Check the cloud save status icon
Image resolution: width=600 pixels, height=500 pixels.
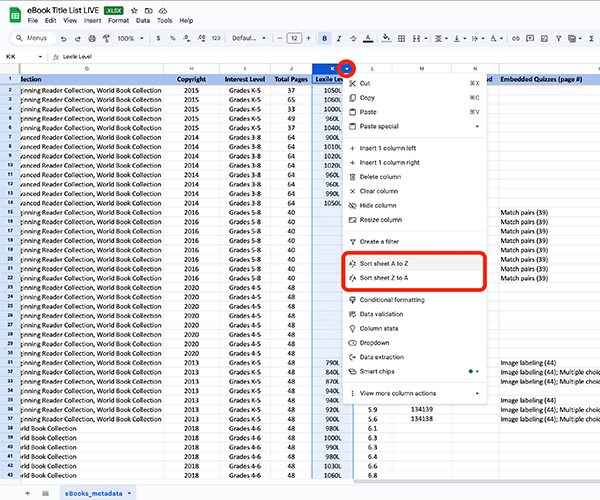coord(163,10)
